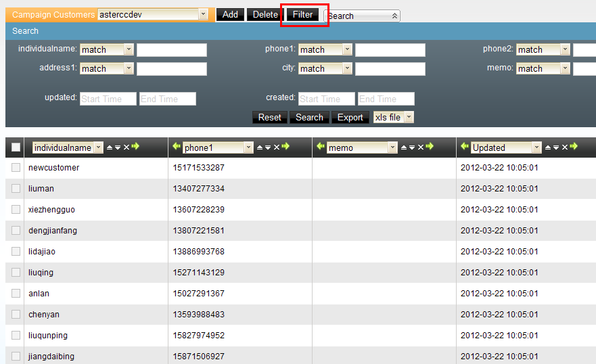Sort Updated column ascending
The height and width of the screenshot is (364, 596).
[548, 147]
